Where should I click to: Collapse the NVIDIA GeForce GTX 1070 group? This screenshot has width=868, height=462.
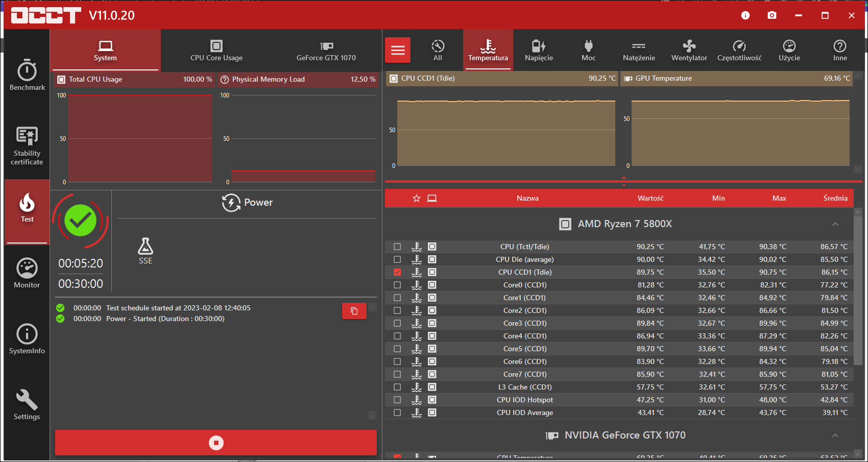tap(835, 435)
